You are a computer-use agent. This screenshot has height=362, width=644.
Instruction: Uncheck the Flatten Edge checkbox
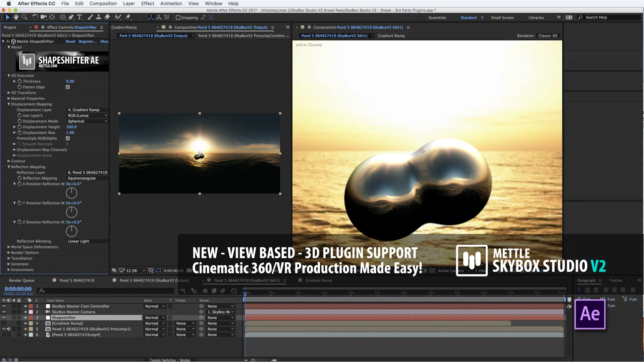[68, 87]
